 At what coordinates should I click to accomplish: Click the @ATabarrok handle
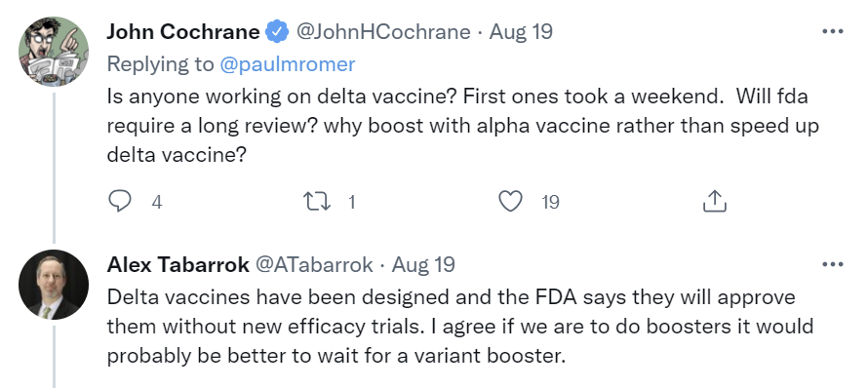tap(314, 264)
